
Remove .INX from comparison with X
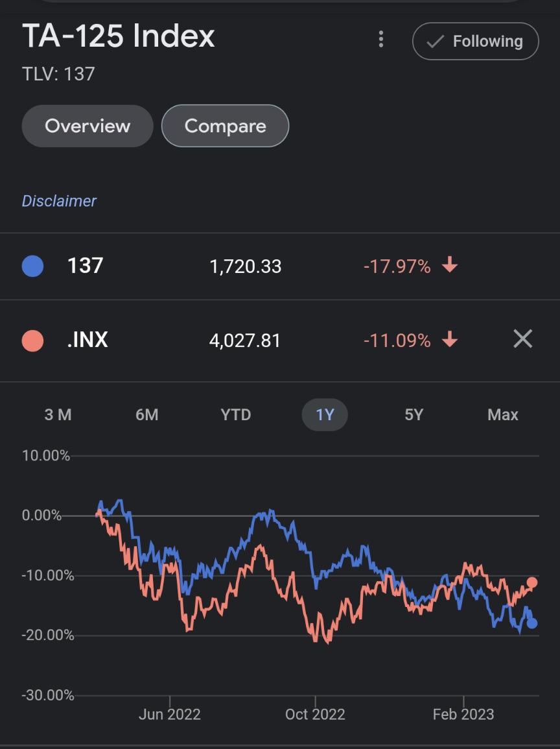tap(523, 339)
